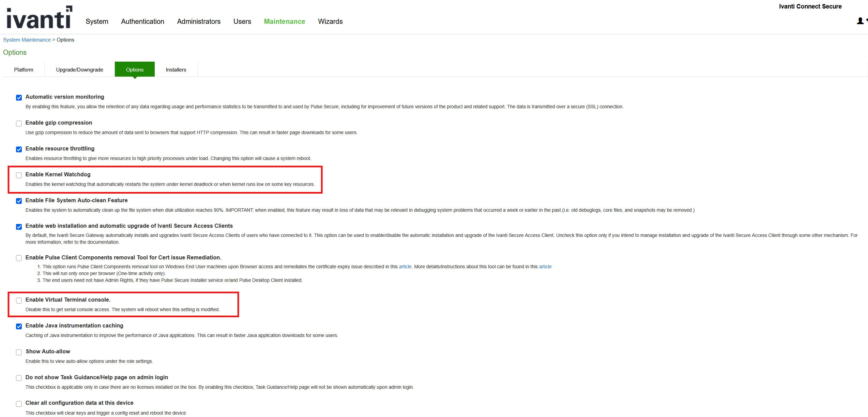This screenshot has height=417, width=868.
Task: Enable gzip compression
Action: [x=19, y=123]
